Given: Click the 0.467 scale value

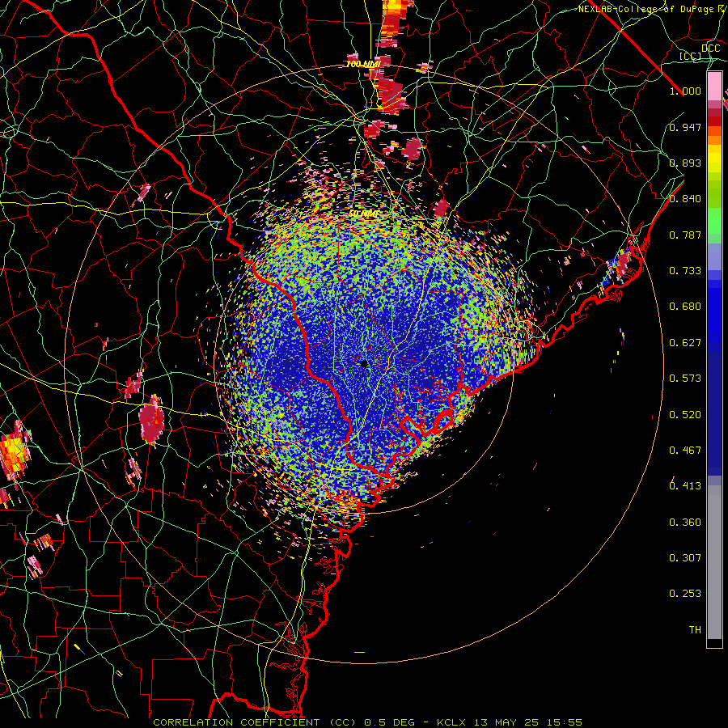Looking at the screenshot, I should point(685,451).
